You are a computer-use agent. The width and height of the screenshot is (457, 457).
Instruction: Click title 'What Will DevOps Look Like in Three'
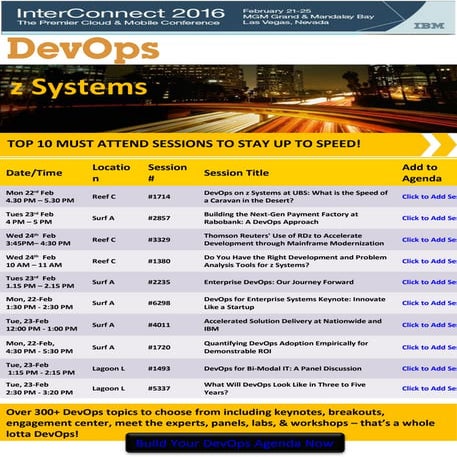285,388
